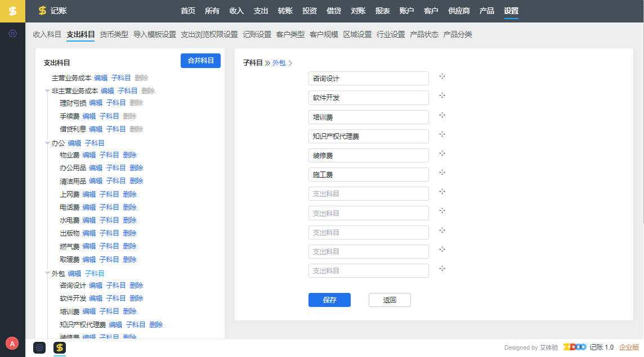This screenshot has height=357, width=644.
Task: Click the 返回 button
Action: pyautogui.click(x=390, y=300)
